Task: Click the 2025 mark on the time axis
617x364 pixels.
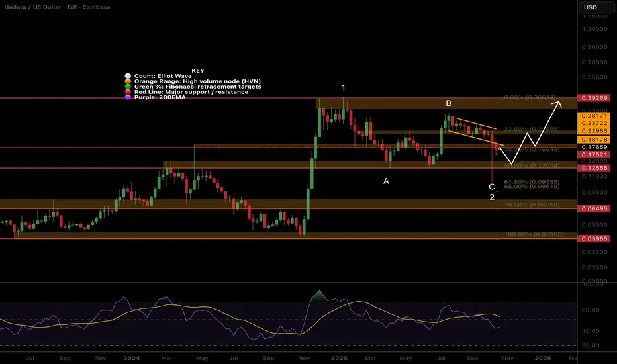Action: point(339,358)
